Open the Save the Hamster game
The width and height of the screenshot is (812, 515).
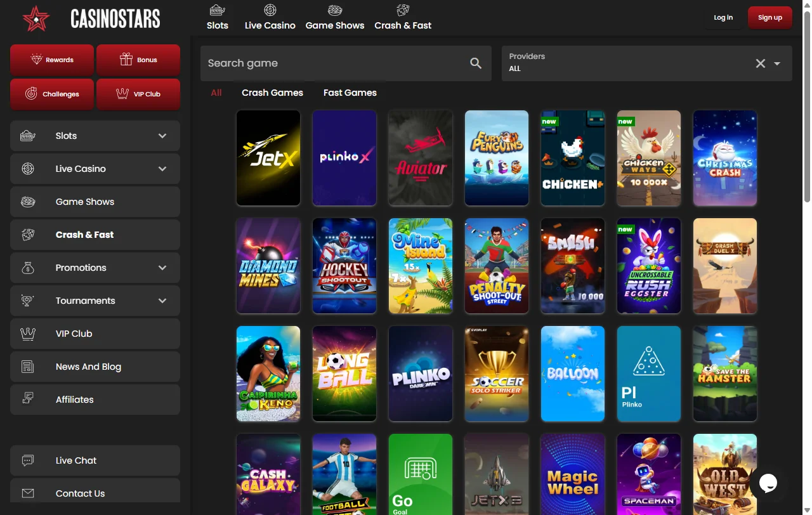click(x=725, y=374)
